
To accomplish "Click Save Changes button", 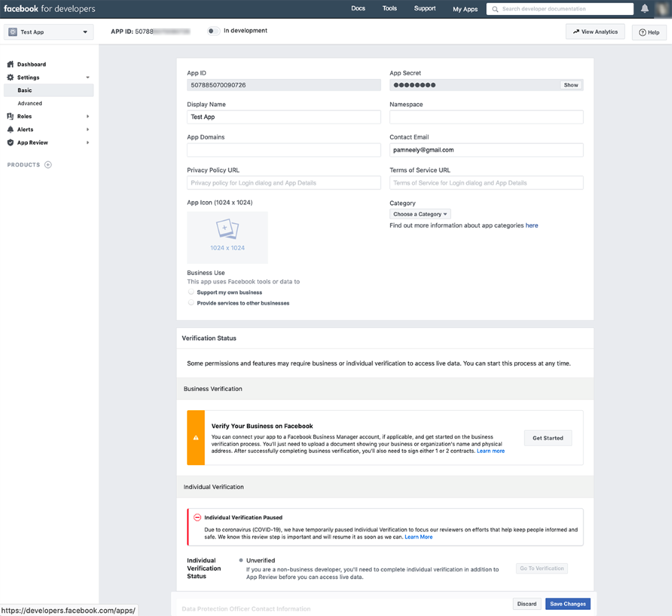I will point(568,604).
